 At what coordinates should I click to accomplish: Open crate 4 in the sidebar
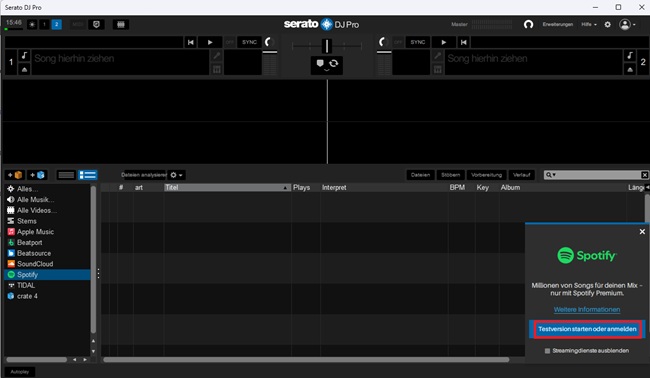coord(47,296)
